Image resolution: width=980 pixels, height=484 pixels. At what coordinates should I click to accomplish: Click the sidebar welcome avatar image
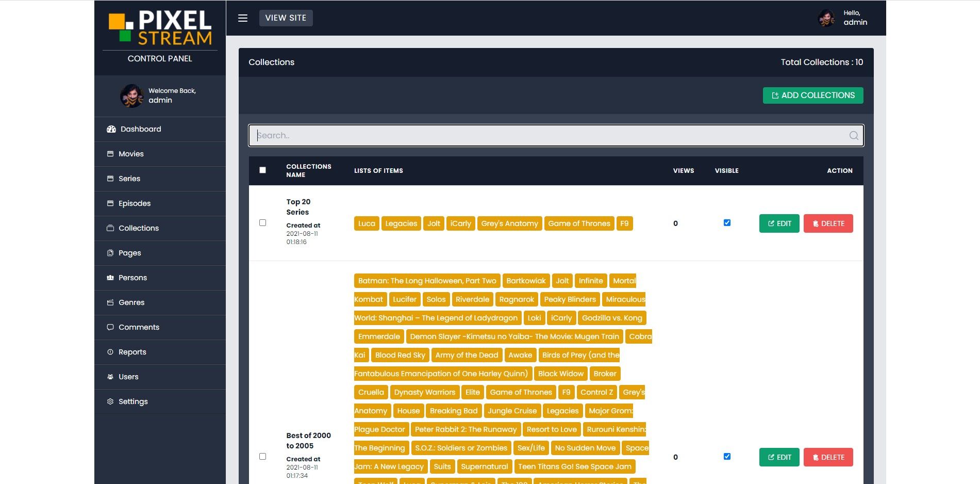(132, 96)
